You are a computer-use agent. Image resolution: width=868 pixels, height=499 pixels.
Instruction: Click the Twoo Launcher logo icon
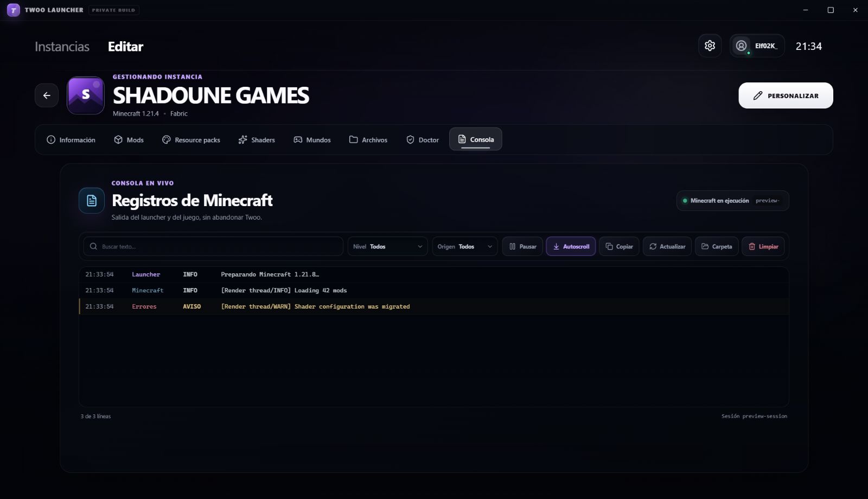point(14,10)
